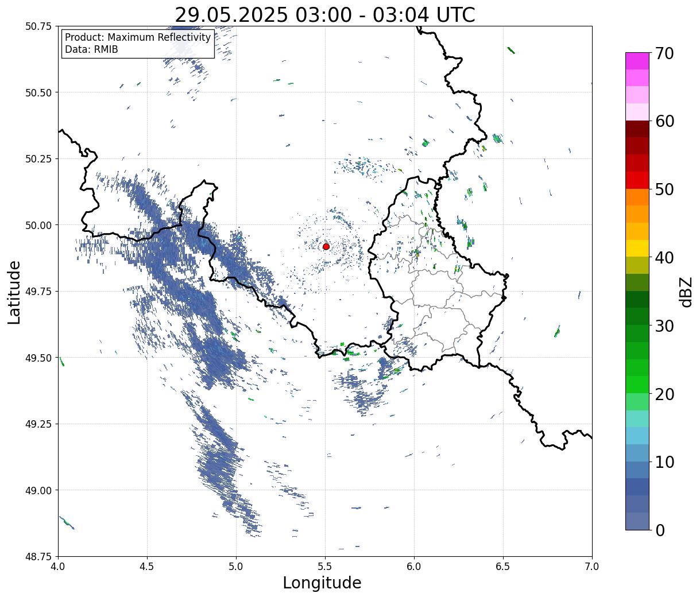Viewport: 700px width, 597px height.
Task: Click colorbar tick label 40
Action: [664, 258]
